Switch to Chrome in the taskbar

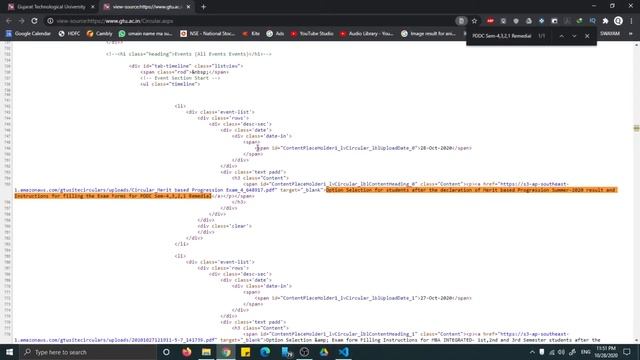(226, 352)
